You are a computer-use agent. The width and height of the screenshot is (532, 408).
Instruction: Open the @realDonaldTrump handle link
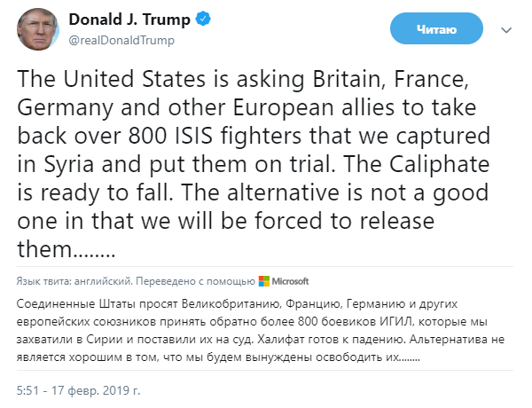click(x=114, y=40)
